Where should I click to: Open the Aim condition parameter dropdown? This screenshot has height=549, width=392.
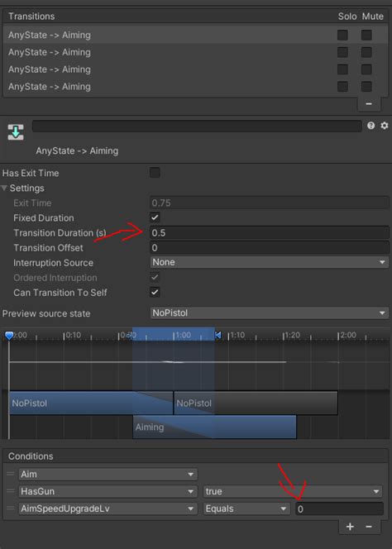tap(108, 474)
